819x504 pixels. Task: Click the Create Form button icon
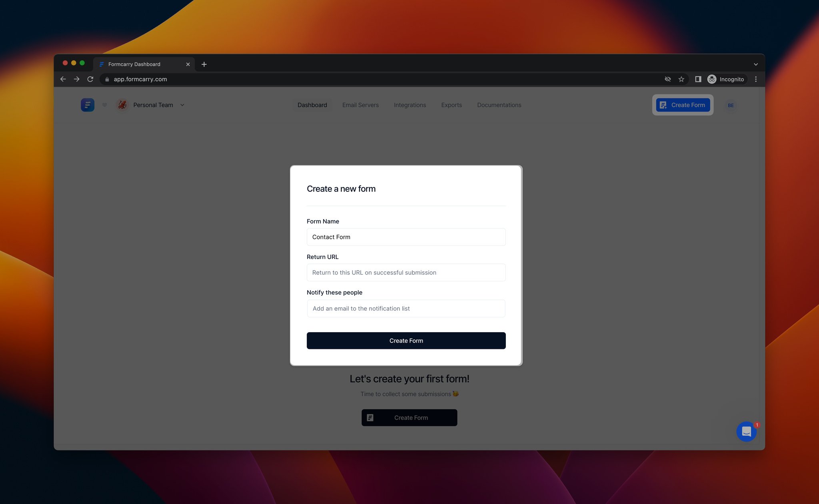tap(663, 105)
